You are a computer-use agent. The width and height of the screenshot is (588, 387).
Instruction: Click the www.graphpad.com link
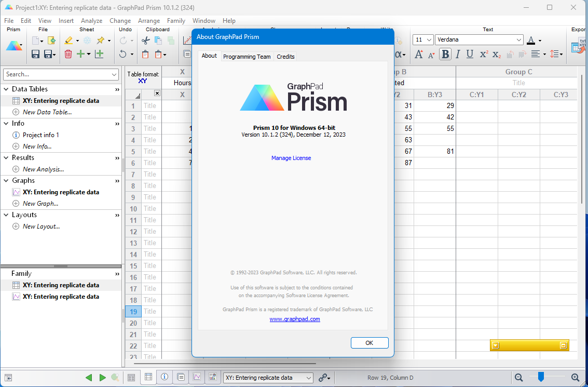coord(295,319)
